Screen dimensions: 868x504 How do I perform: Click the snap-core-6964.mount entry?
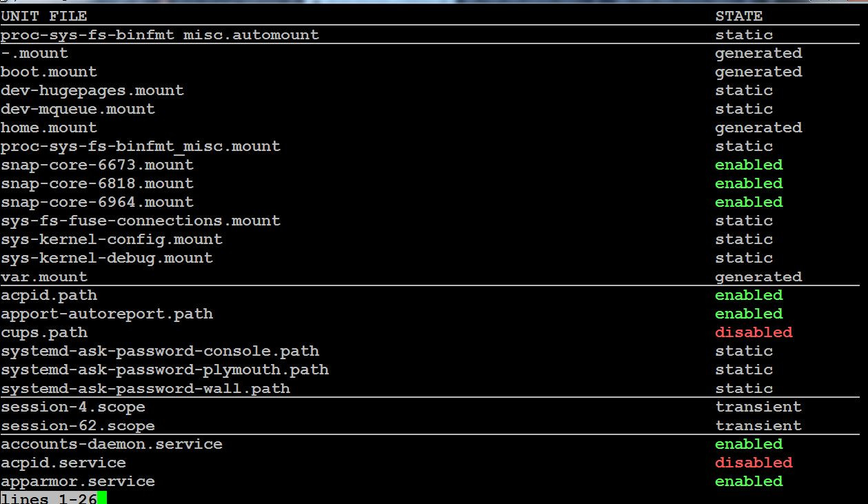pyautogui.click(x=97, y=202)
